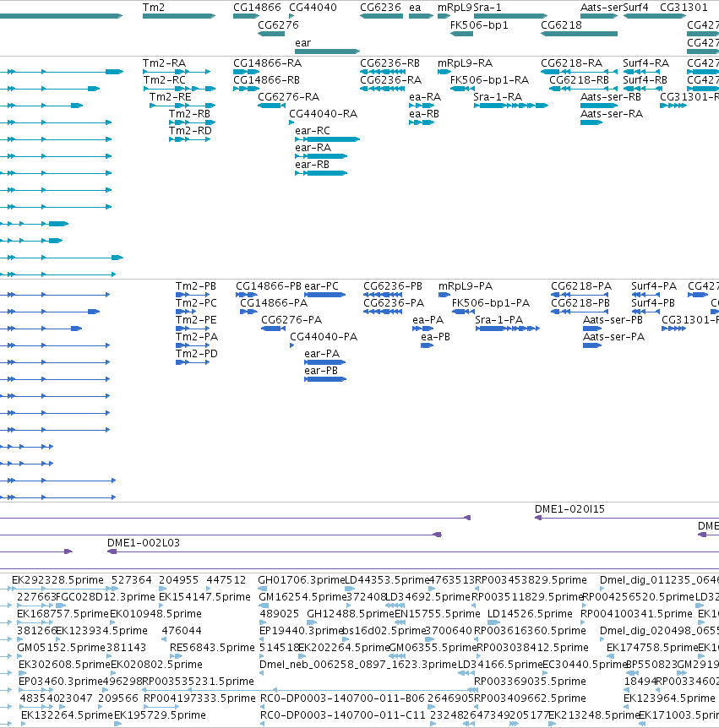
Task: Click the mRpL9-PA CDS label
Action: tap(466, 286)
